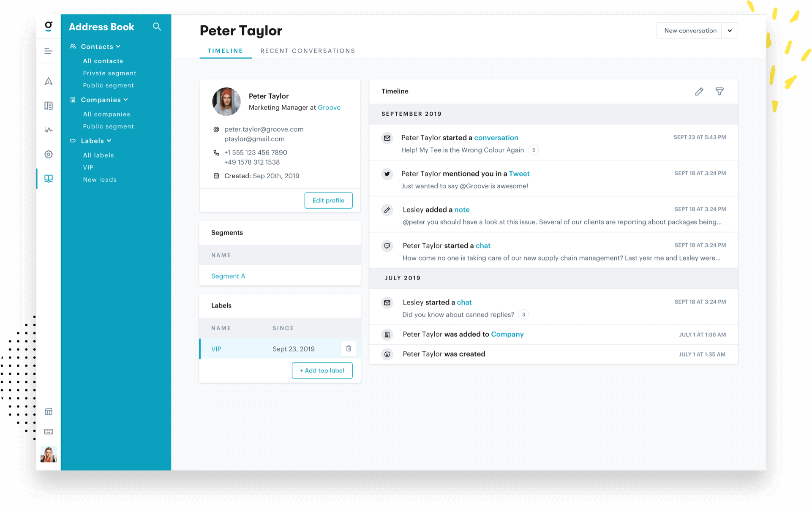Click the conversation link for Peter Taylor

(496, 137)
